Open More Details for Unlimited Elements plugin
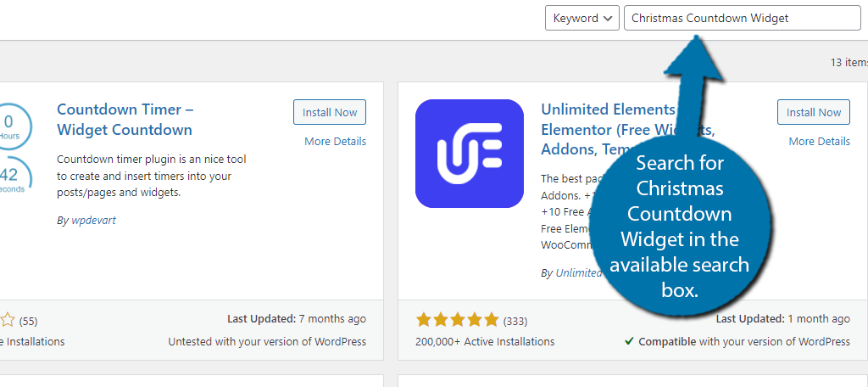The height and width of the screenshot is (387, 868). point(820,142)
